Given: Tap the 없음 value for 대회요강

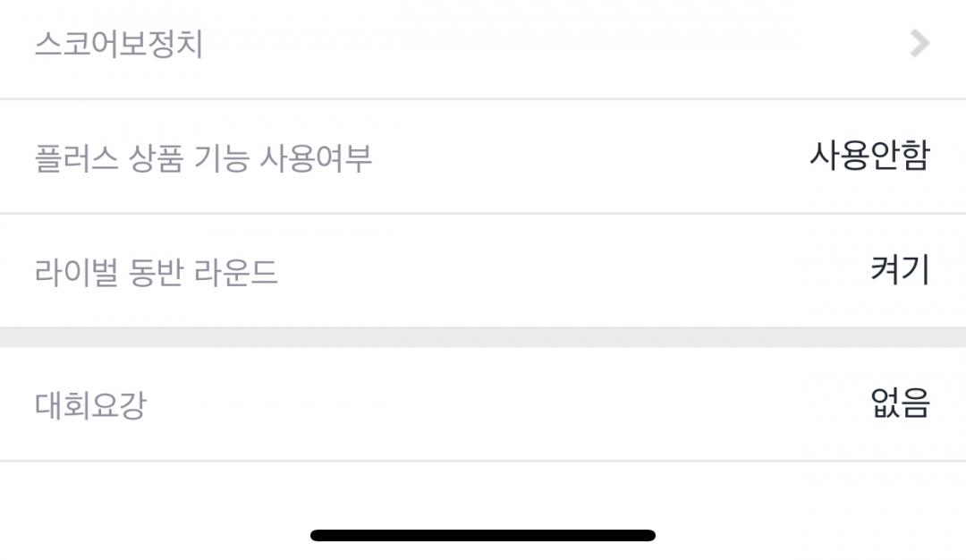Looking at the screenshot, I should [900, 403].
